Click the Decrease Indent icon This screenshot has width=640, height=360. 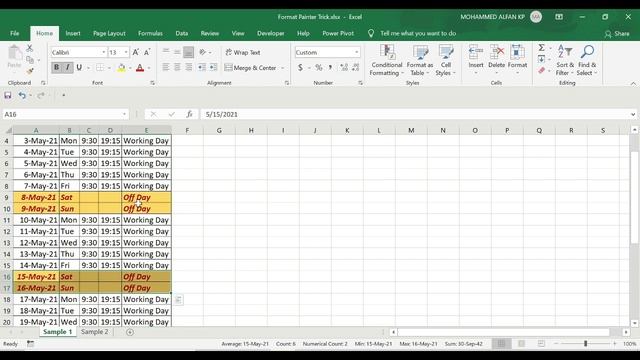click(202, 67)
